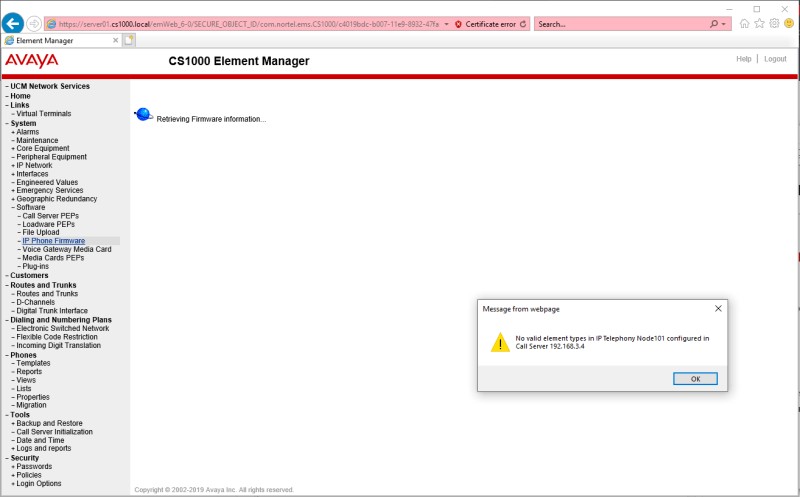Open the IP Phone Firmware link
Viewport: 800px width, 497px height.
pos(54,241)
